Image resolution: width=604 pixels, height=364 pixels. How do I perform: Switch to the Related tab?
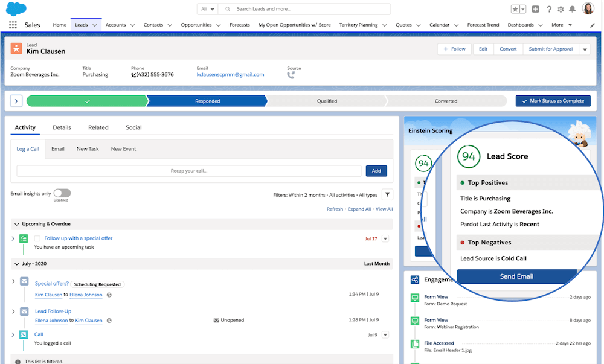[98, 127]
